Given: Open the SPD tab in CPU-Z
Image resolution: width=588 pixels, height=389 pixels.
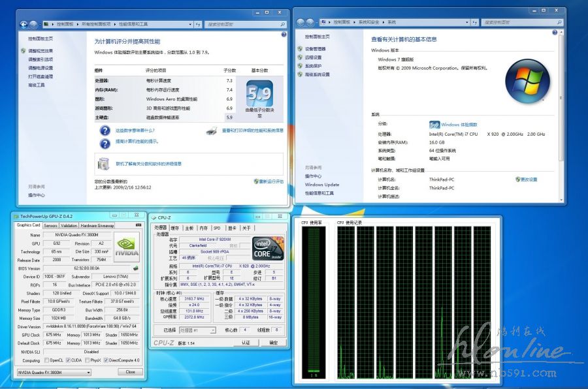Looking at the screenshot, I should click(x=217, y=228).
